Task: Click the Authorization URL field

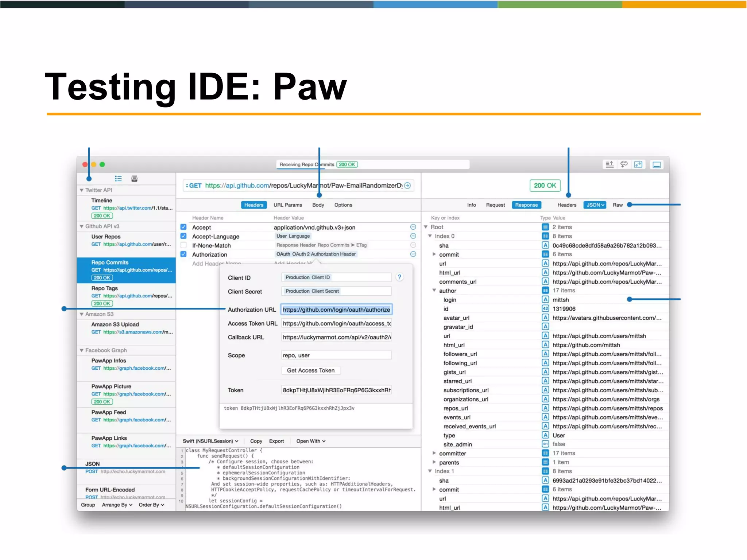Action: [x=336, y=310]
